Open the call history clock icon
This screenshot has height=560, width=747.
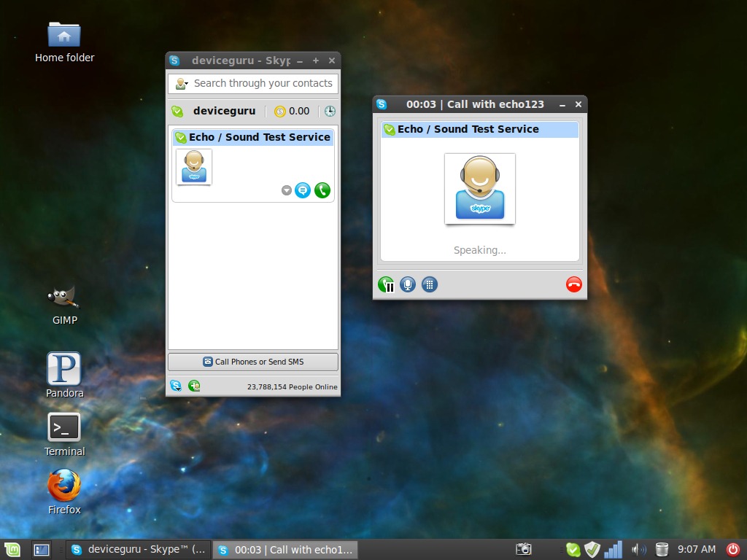330,112
